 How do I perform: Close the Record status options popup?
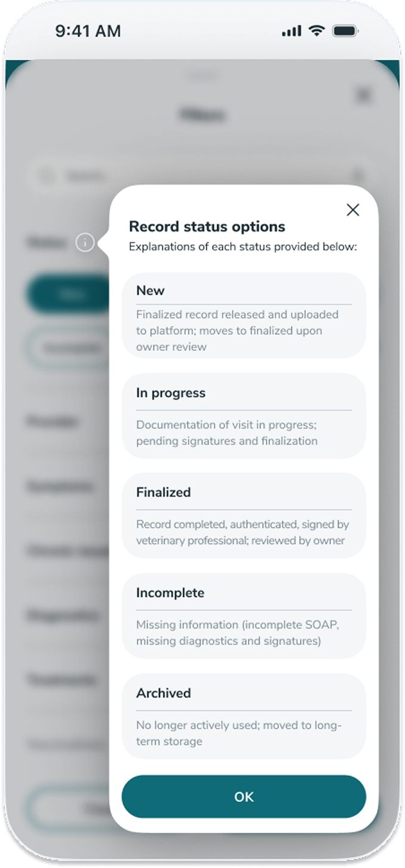[x=353, y=210]
